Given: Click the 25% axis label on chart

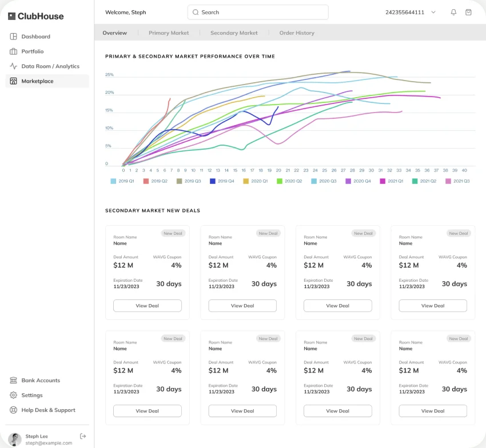Looking at the screenshot, I should tap(109, 75).
